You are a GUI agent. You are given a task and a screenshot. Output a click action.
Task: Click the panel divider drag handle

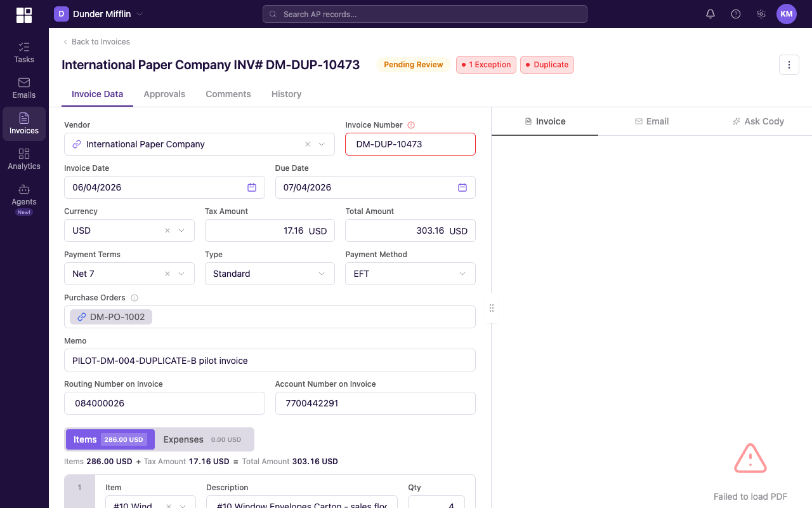pyautogui.click(x=492, y=308)
